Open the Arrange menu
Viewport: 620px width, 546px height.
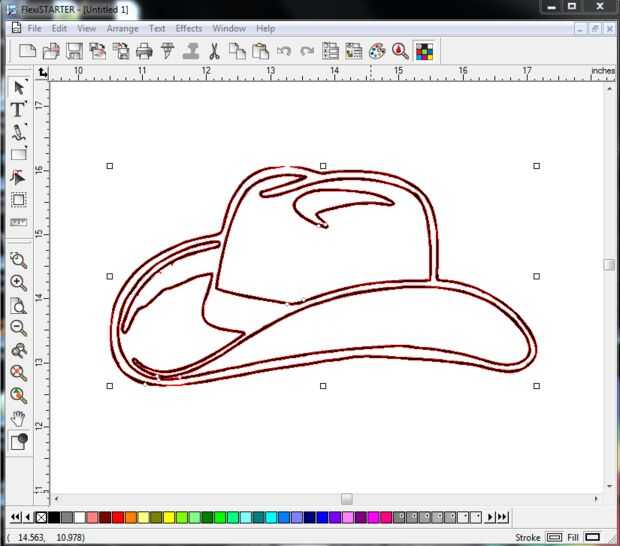(x=122, y=28)
